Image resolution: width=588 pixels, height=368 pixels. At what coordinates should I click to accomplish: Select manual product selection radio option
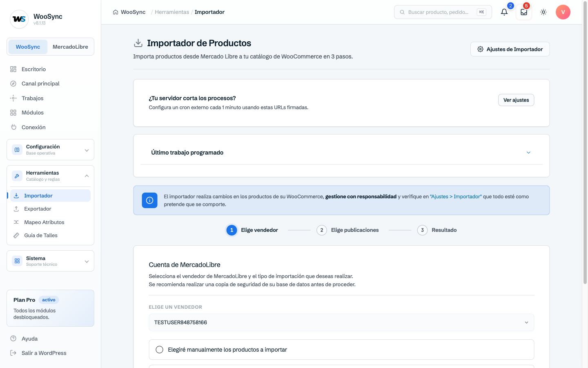point(160,350)
